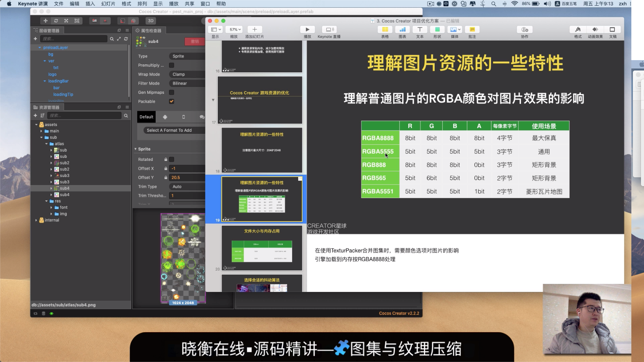Collapse the atlas folder arrow
Screen dimensions: 644x362
46,144
